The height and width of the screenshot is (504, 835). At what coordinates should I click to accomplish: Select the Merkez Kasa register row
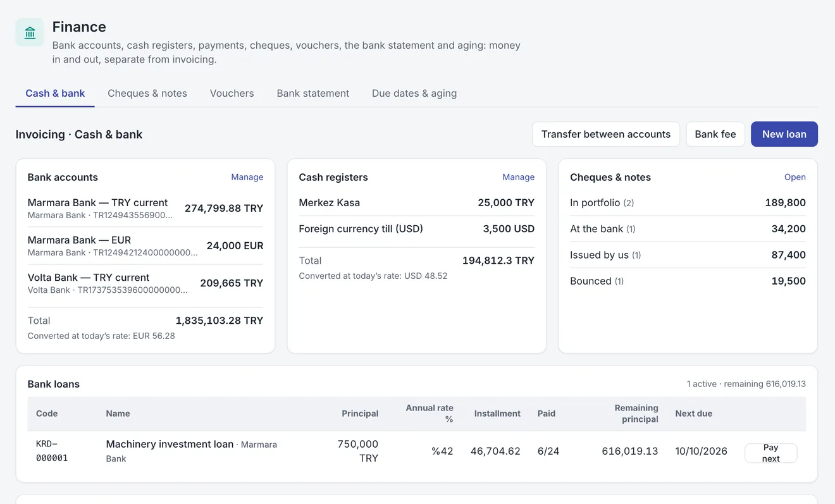tap(417, 203)
